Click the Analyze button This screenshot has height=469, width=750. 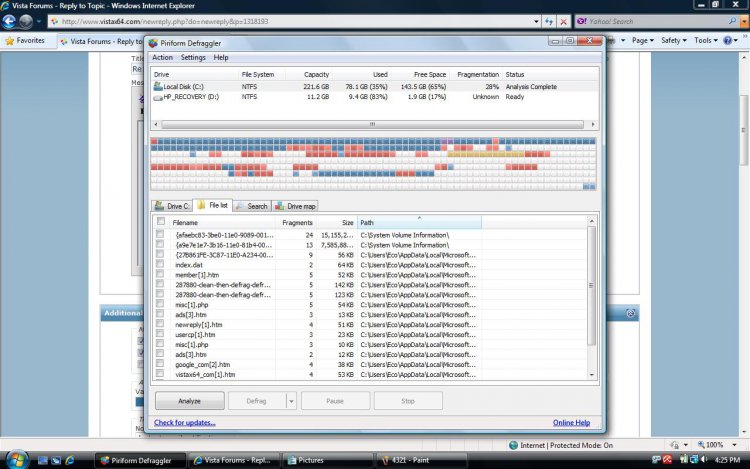[x=189, y=401]
